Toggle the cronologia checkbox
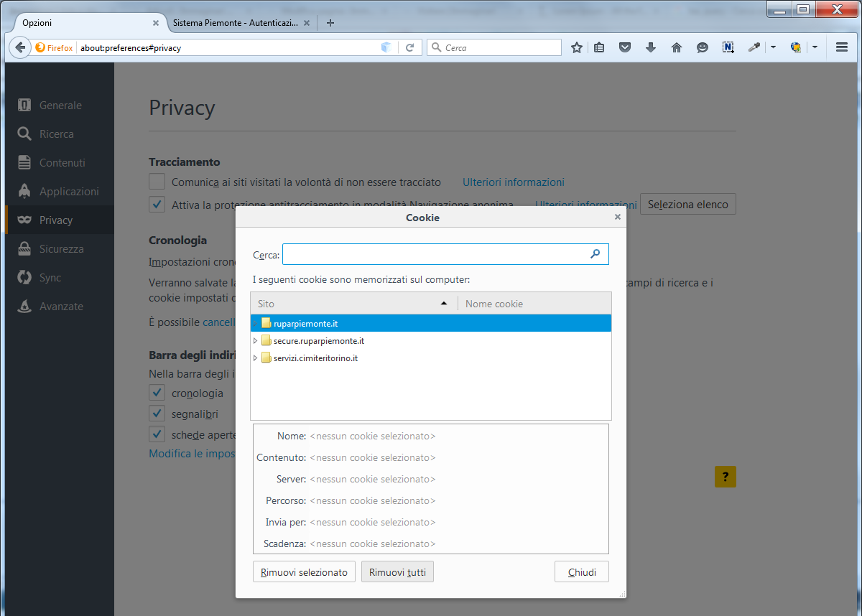862x616 pixels. [157, 393]
